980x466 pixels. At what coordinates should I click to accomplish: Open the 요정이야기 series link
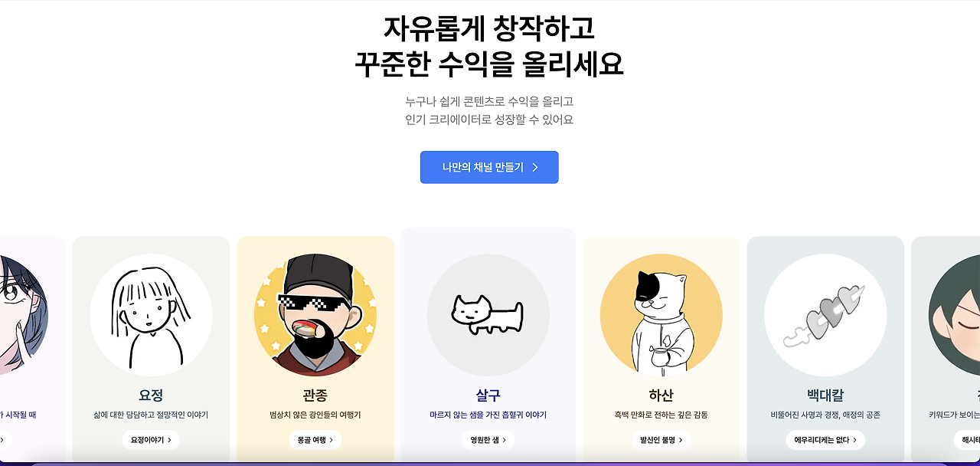pos(151,440)
